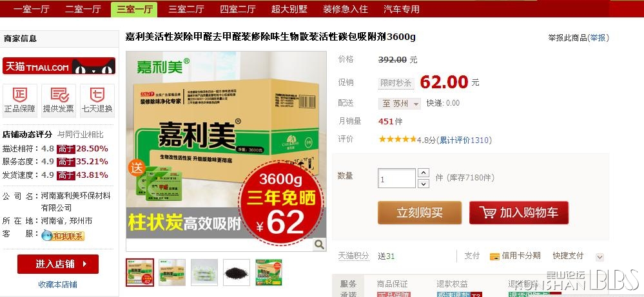Click the 进入店铺 enter shop button
The height and width of the screenshot is (297, 644).
point(58,264)
